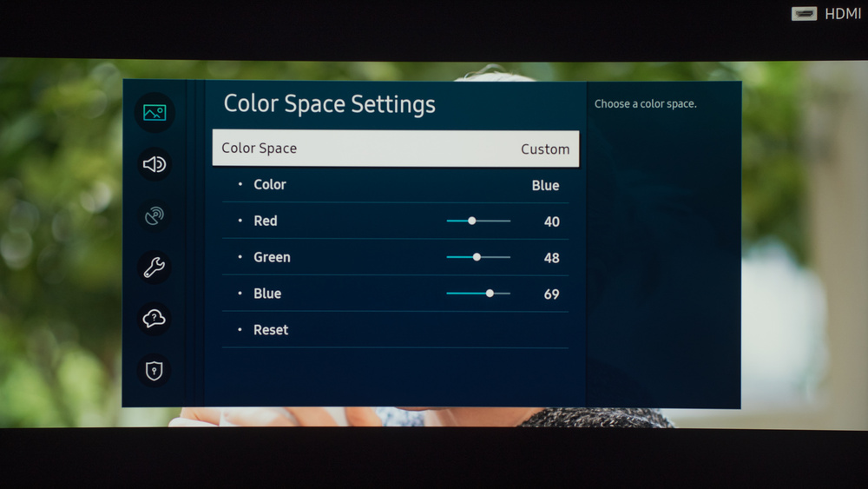Open Support cloud question mark icon

tap(155, 319)
